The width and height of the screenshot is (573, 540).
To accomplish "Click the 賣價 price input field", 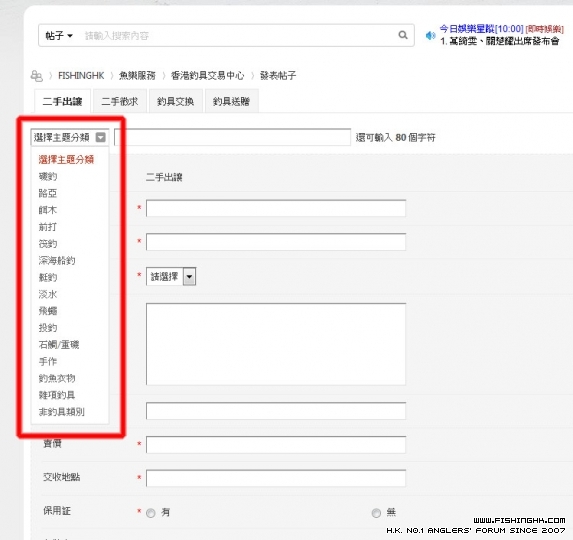I will (x=276, y=444).
